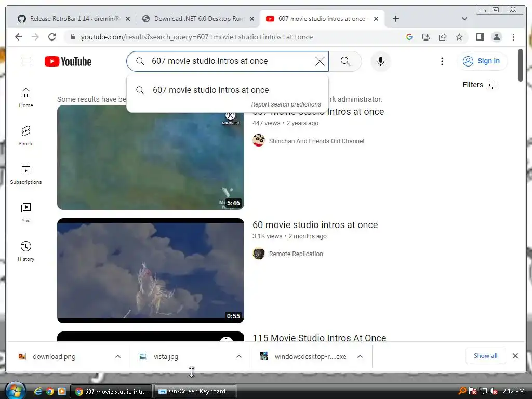Open History from the sidebar
The image size is (532, 399).
pos(26,251)
